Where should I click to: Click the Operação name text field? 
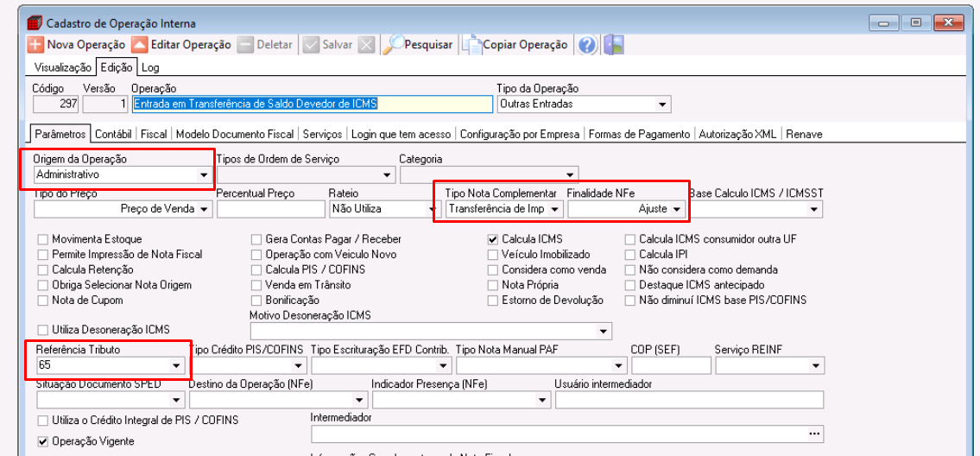click(312, 104)
